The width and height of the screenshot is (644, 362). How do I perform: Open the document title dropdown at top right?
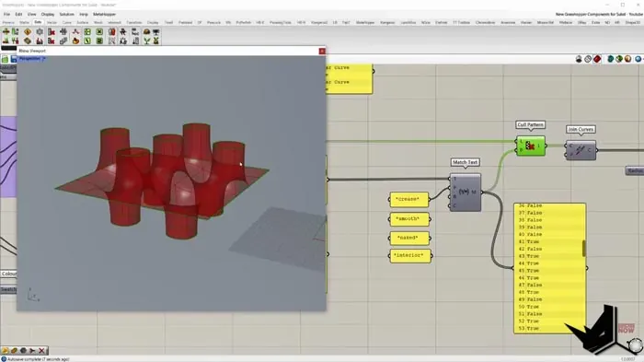pos(599,14)
